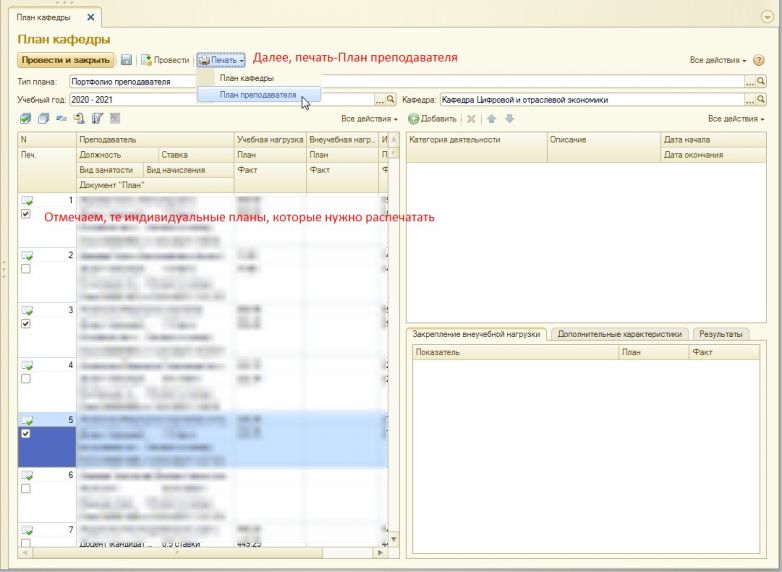The width and height of the screenshot is (782, 572).
Task: Click the teachers list vertical scrollbar up arrow
Action: [393, 139]
